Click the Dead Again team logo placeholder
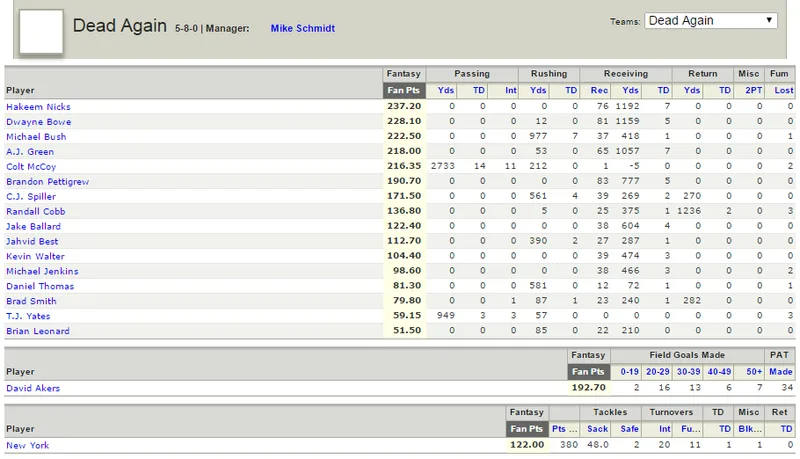Image resolution: width=800 pixels, height=459 pixels. [41, 31]
